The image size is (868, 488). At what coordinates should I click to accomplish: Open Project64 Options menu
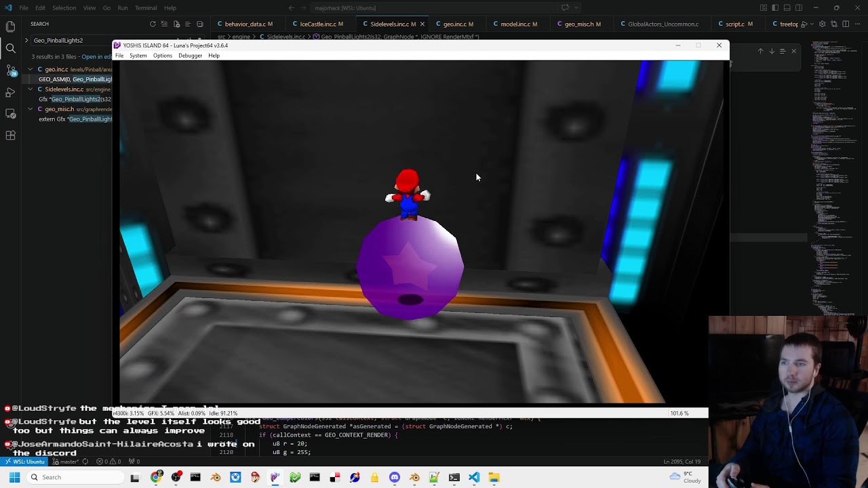coord(163,56)
